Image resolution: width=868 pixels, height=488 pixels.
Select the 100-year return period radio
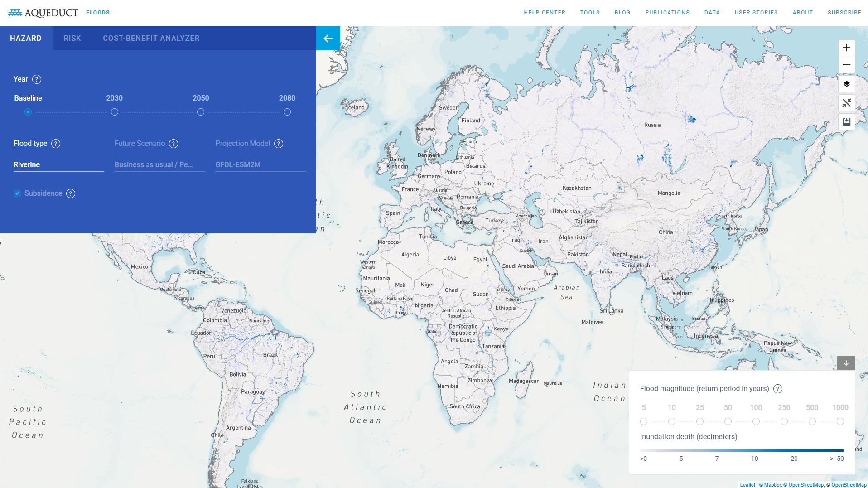click(x=756, y=421)
